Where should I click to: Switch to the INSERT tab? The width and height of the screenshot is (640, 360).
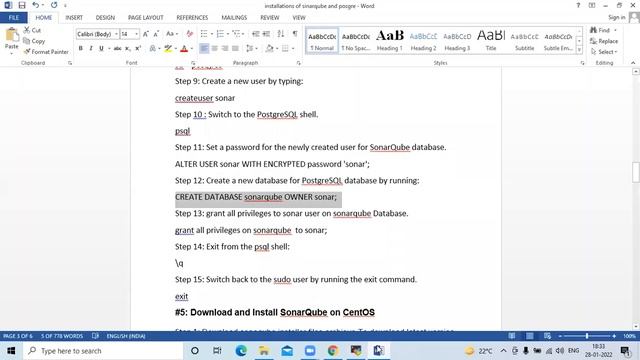click(x=74, y=18)
